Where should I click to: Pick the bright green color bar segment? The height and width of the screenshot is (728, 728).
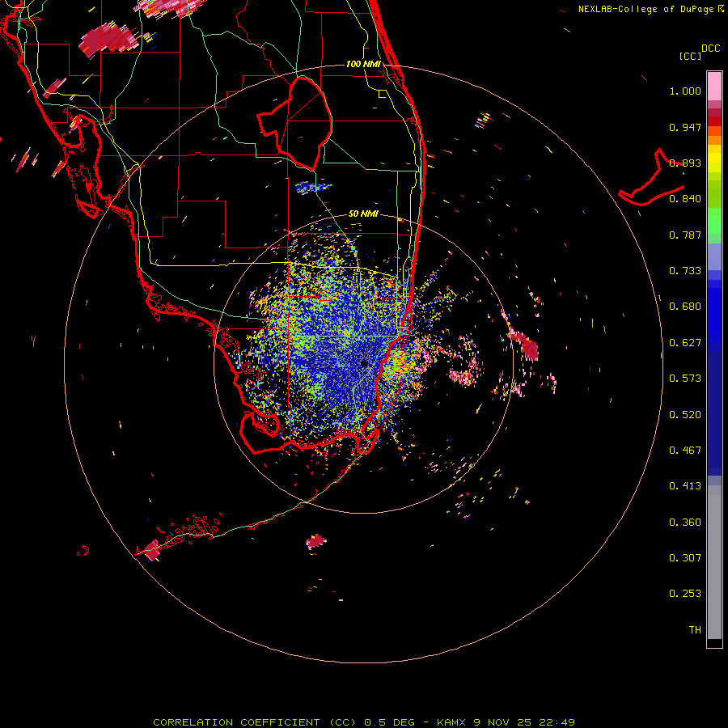click(x=714, y=221)
